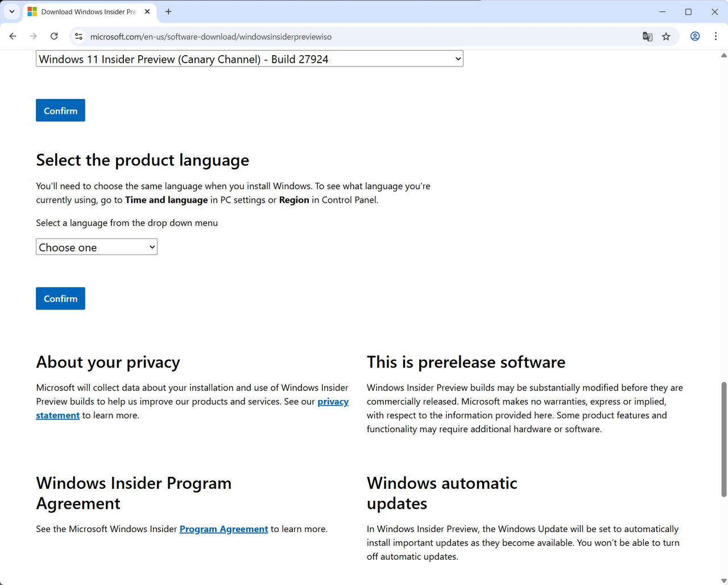Open the tab search dropdown

pyautogui.click(x=11, y=11)
